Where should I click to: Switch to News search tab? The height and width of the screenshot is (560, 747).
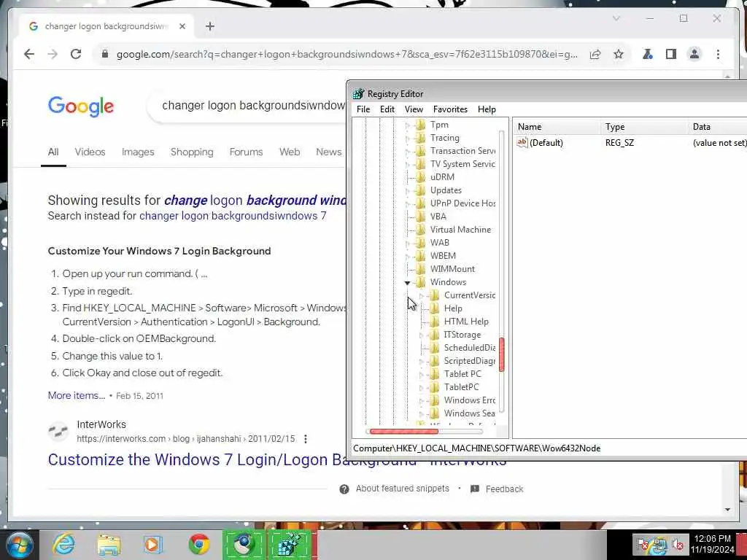click(x=329, y=152)
